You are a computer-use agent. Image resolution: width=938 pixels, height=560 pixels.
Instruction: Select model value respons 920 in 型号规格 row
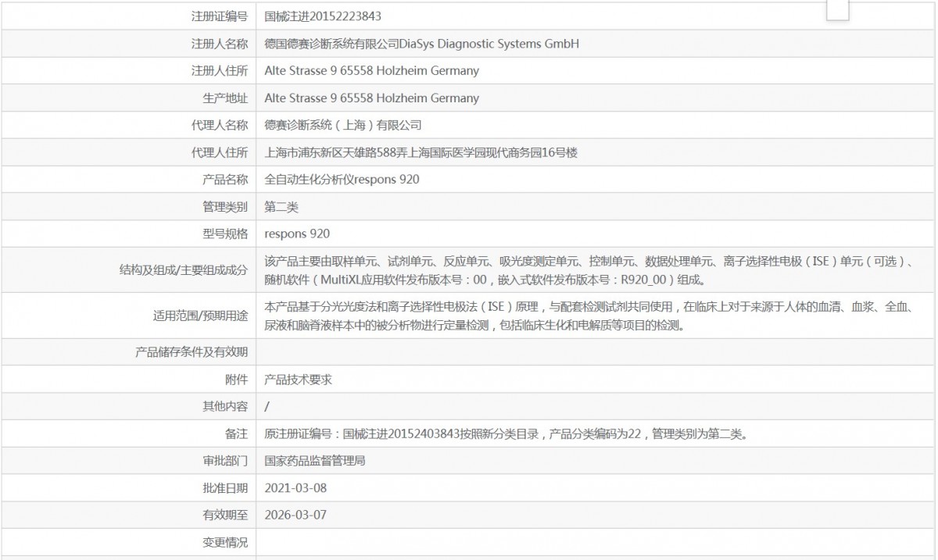pyautogui.click(x=297, y=234)
